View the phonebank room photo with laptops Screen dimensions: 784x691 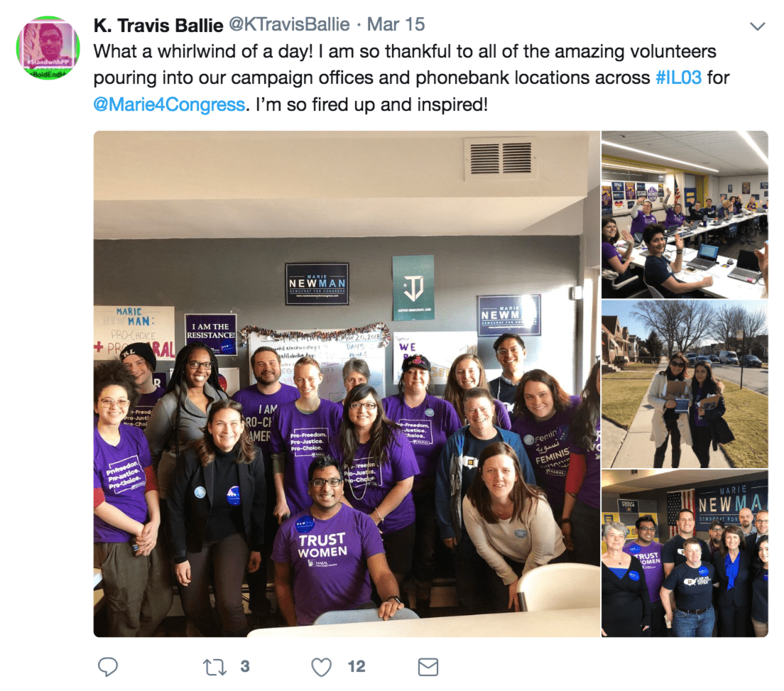[685, 214]
